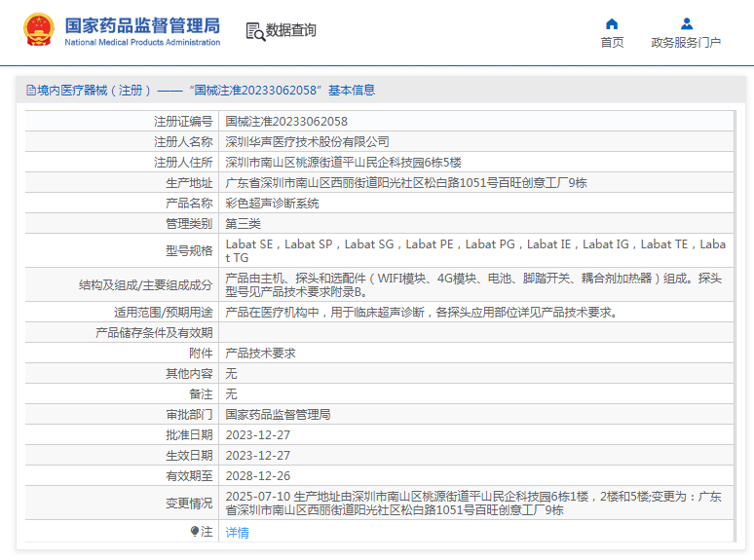Click the 管理类别 row label

pyautogui.click(x=189, y=224)
